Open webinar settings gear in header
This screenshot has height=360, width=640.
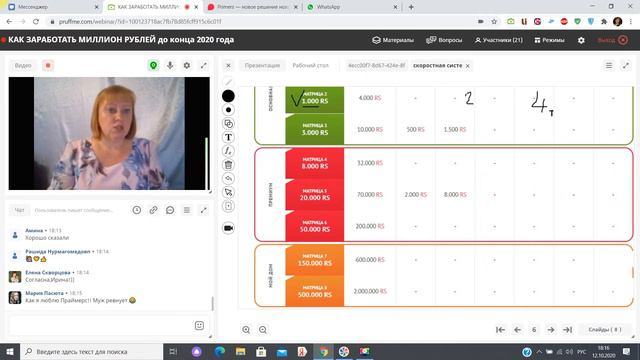coord(581,40)
